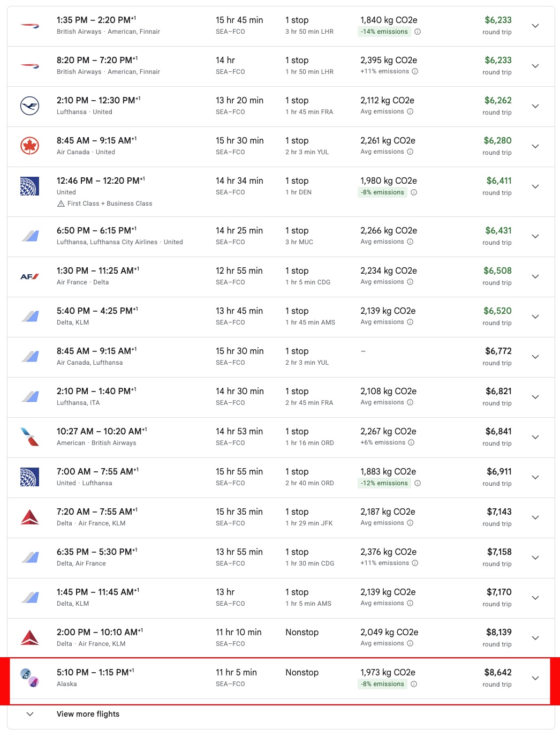Click the 11 hr 5 min duration

236,672
